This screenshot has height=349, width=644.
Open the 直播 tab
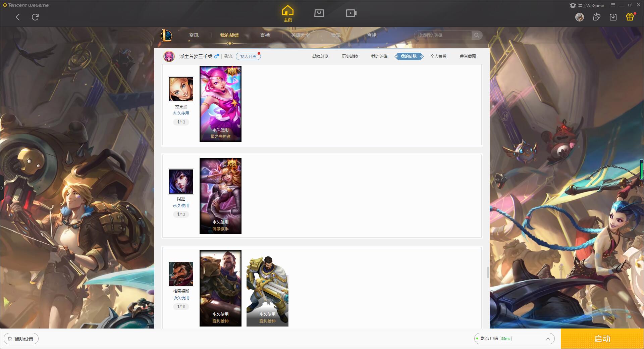pyautogui.click(x=265, y=35)
